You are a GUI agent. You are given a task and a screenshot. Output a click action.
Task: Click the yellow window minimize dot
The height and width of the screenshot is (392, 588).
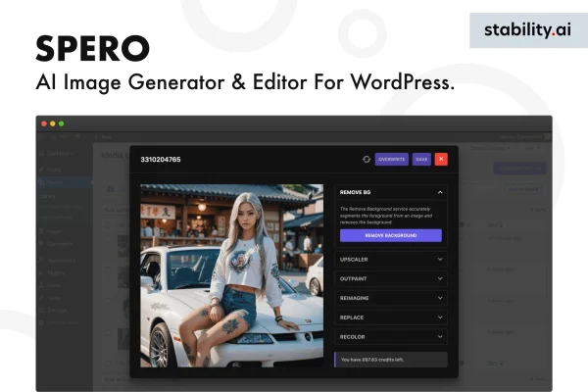point(53,123)
